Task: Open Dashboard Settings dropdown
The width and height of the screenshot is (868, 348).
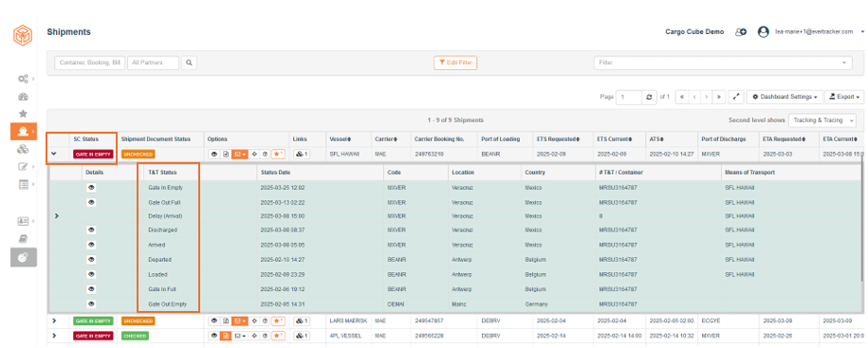Action: click(784, 97)
